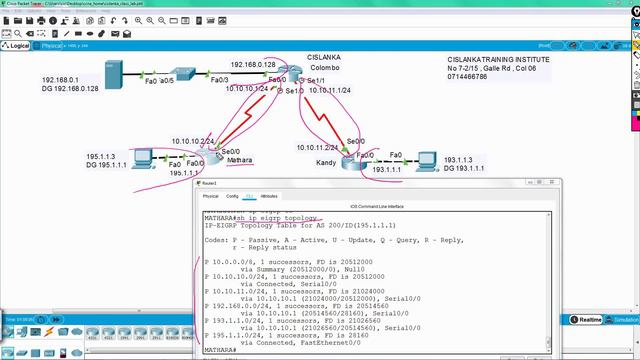Screen dimensions: 640x360
Task: Choose the lightning Connections category icon
Action: coord(49,332)
